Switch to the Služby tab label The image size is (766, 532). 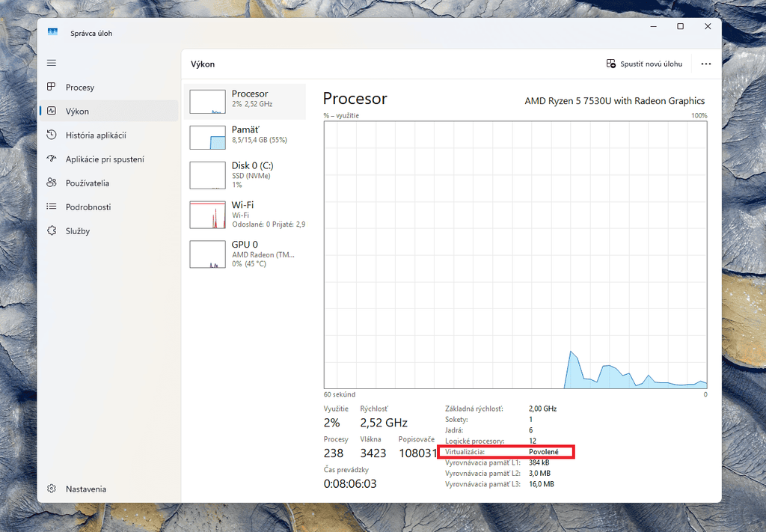click(x=78, y=231)
